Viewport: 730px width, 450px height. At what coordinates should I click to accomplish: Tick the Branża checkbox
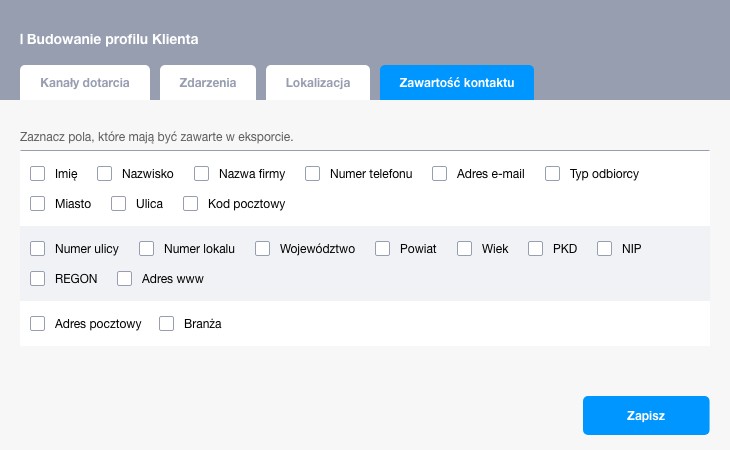[167, 323]
